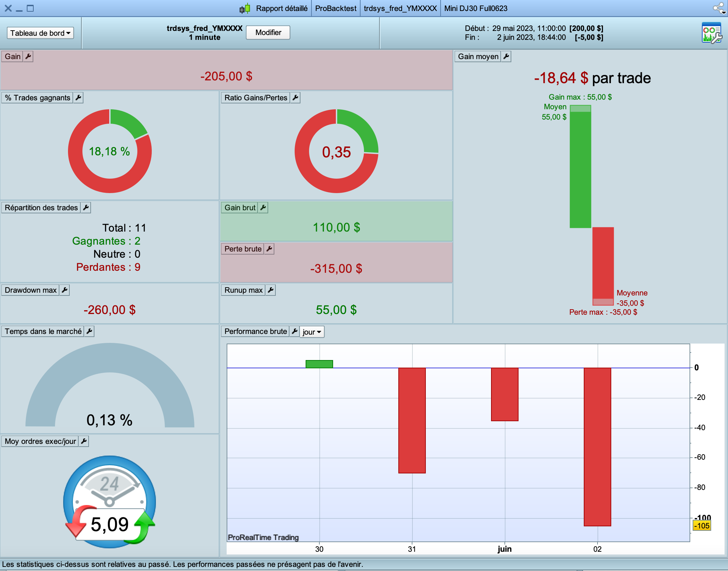
Task: Click wrench icon beside Répartition des trades
Action: click(86, 208)
